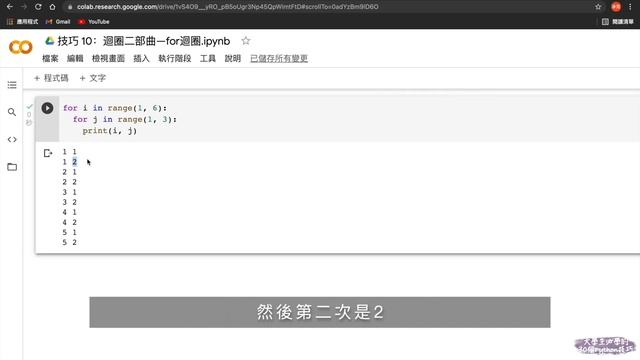The height and width of the screenshot is (360, 640).
Task: Click the cell output toggle icon
Action: [48, 153]
